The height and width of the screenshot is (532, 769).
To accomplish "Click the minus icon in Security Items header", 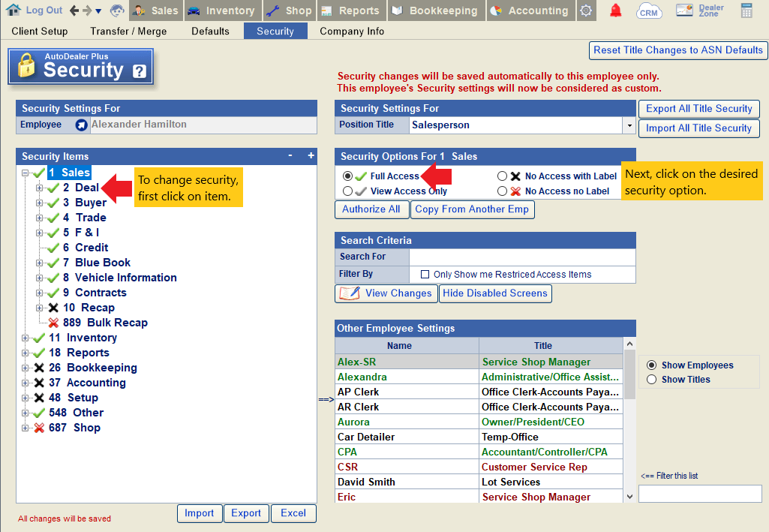I will coord(290,155).
